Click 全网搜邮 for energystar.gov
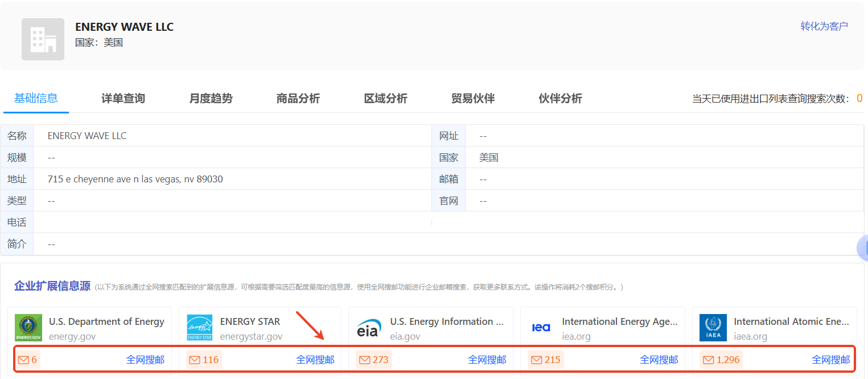The image size is (868, 379). pos(315,360)
